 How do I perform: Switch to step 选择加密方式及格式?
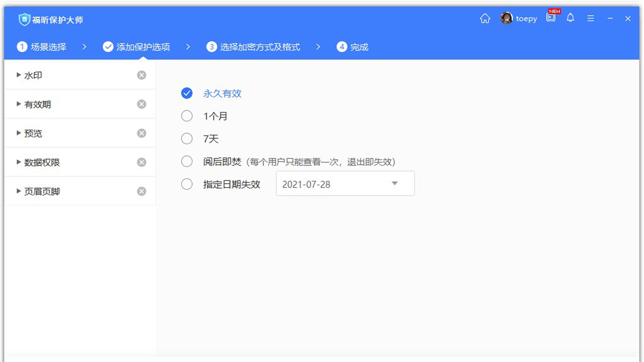click(x=259, y=47)
